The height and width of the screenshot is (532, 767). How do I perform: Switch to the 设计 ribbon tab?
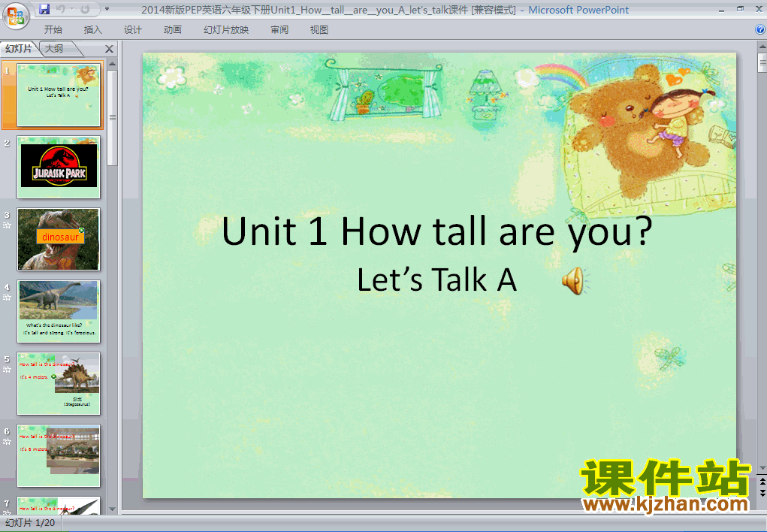[132, 30]
